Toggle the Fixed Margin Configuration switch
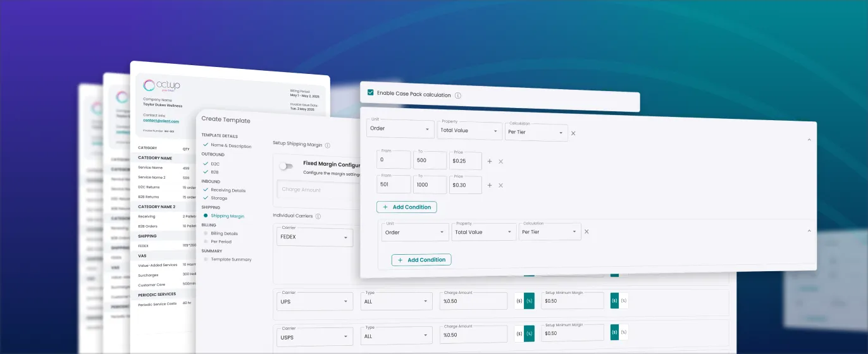Image resolution: width=868 pixels, height=354 pixels. coord(287,166)
